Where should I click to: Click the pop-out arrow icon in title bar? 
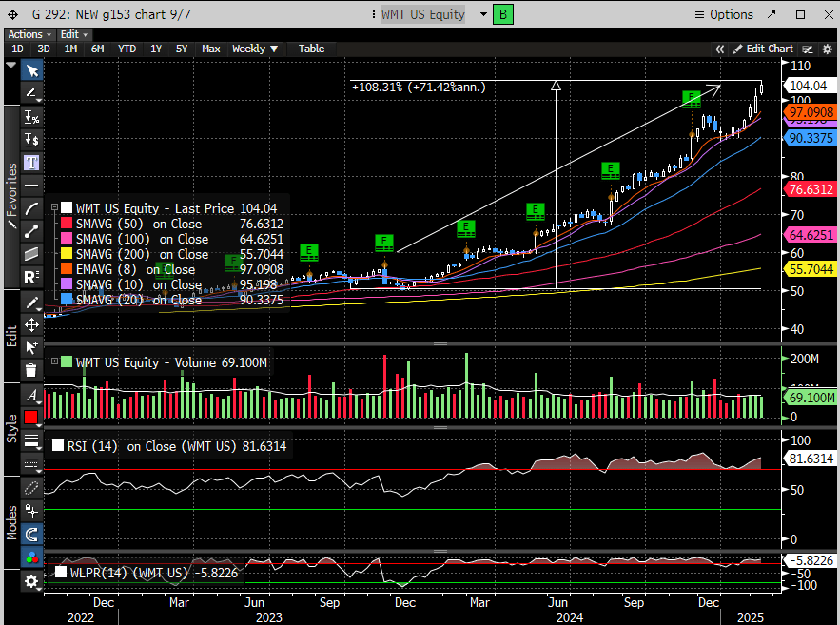point(772,14)
